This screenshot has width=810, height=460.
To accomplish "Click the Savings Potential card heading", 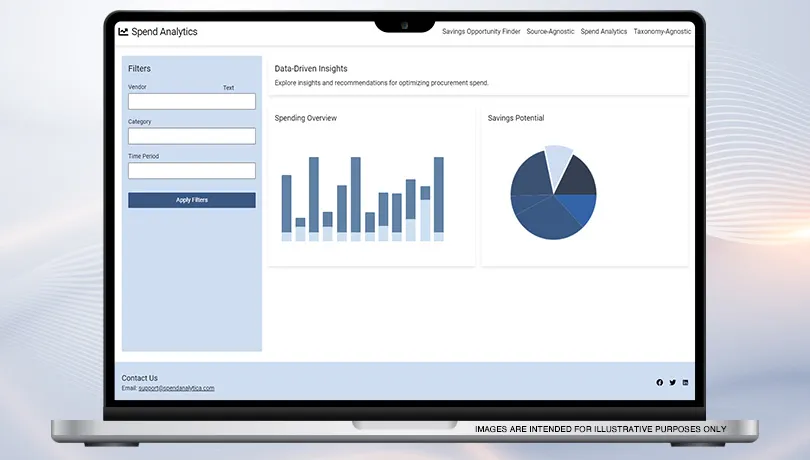I will coord(515,118).
